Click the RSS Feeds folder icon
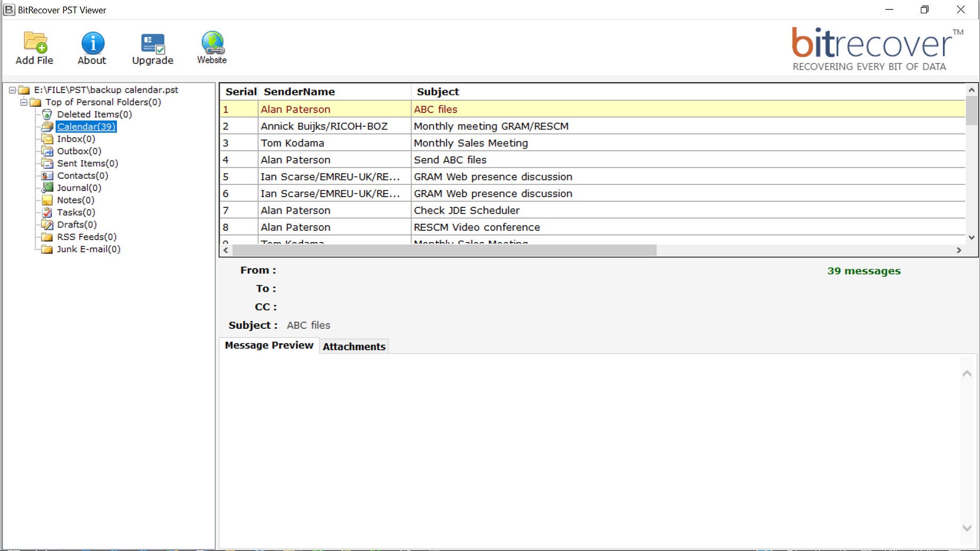The image size is (980, 551). click(47, 237)
